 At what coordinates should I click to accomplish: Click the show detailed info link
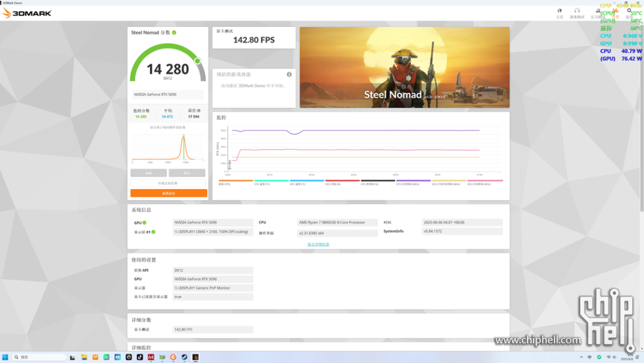318,244
